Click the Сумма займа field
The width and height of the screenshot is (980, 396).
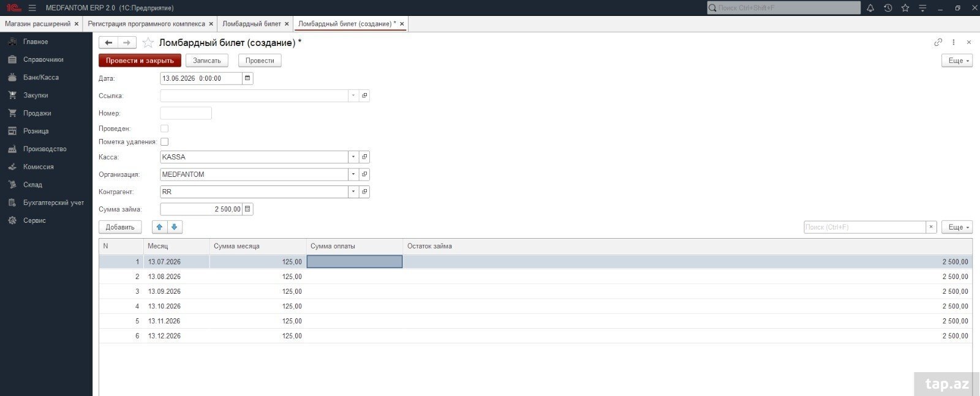pyautogui.click(x=202, y=209)
